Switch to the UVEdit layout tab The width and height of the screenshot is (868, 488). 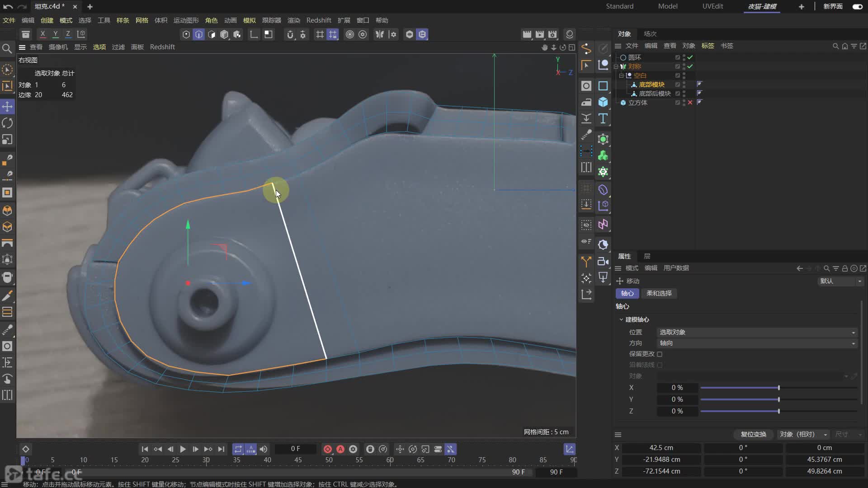pos(712,6)
